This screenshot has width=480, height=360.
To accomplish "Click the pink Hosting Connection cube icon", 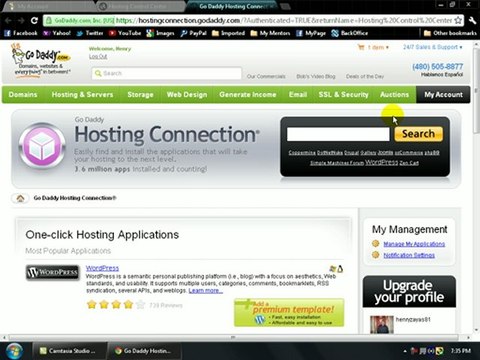I will (x=42, y=146).
